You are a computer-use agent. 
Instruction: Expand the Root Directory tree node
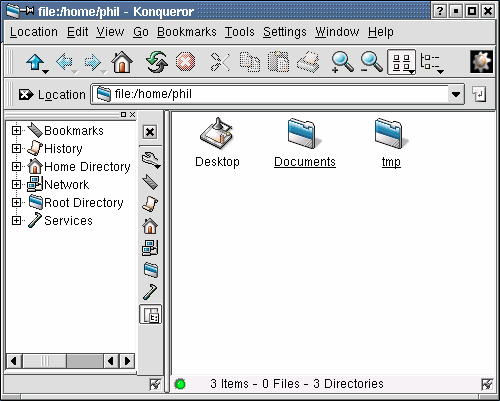click(16, 202)
